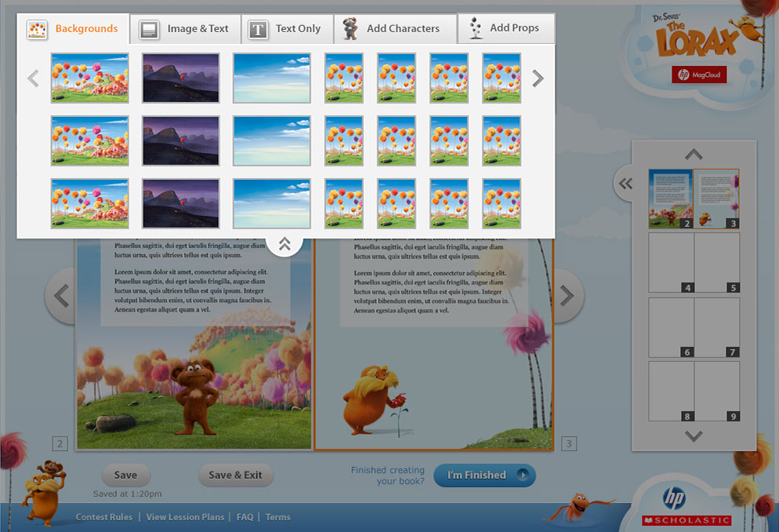Click 'Finished creating your book?' text
This screenshot has height=532, width=779.
tap(388, 476)
